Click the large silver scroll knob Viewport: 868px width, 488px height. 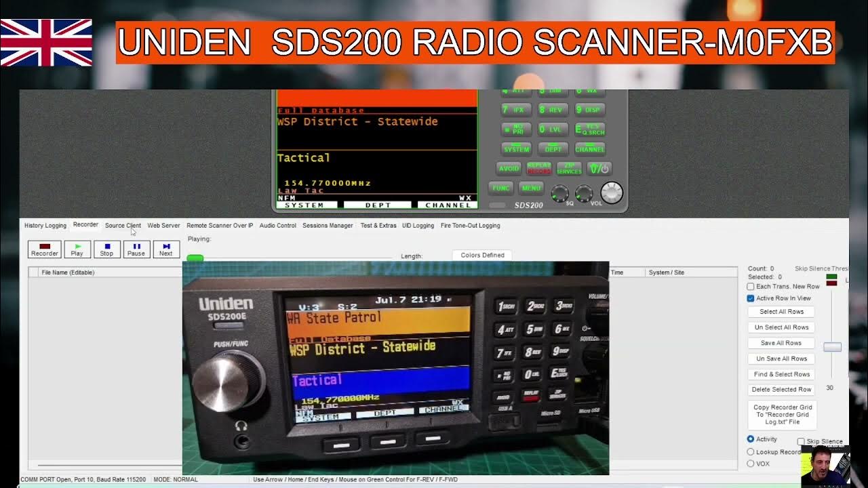tap(612, 192)
